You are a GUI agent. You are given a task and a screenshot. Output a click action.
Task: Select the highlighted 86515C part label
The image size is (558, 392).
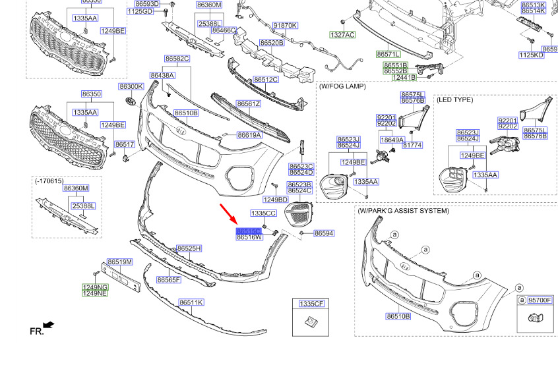pos(249,231)
